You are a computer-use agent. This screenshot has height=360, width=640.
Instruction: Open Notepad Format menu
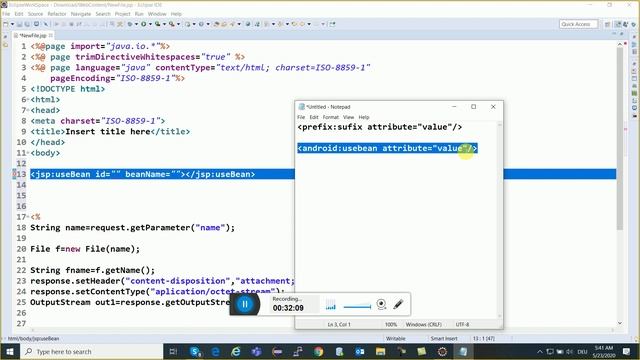(x=331, y=117)
